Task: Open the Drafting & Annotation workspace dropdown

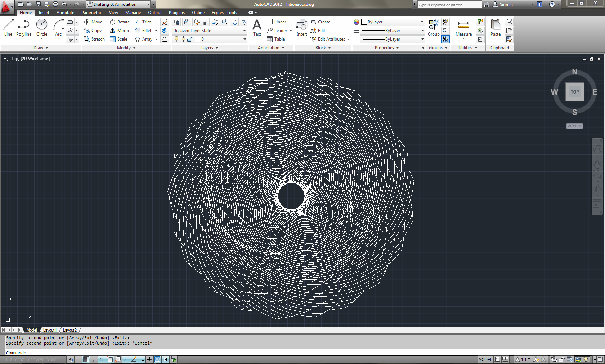Action: click(x=118, y=4)
